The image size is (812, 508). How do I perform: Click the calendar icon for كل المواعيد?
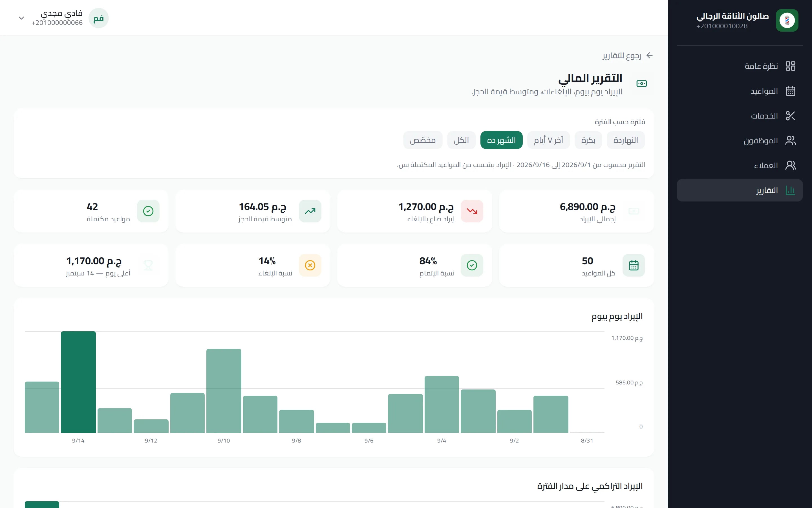[634, 265]
